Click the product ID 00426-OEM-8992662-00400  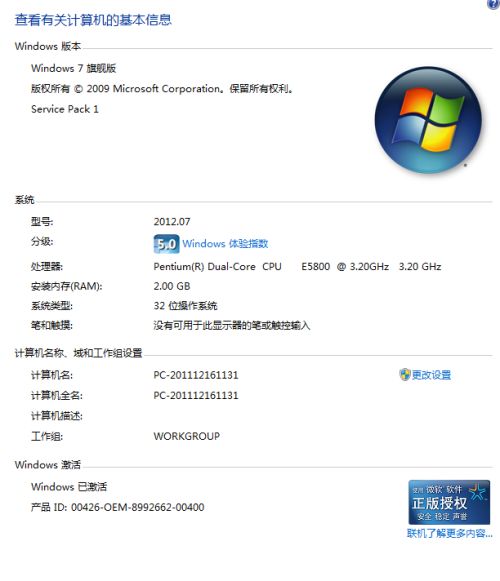click(138, 507)
